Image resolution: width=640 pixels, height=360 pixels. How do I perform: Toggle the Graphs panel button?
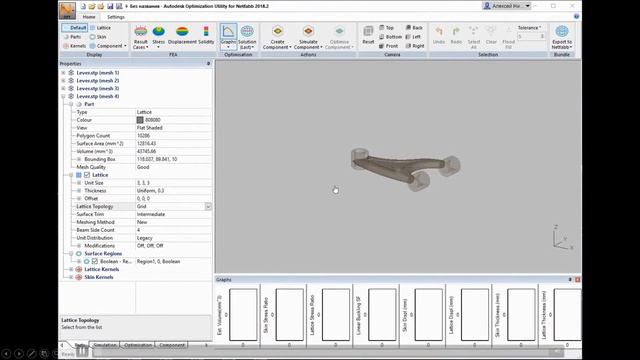(228, 37)
